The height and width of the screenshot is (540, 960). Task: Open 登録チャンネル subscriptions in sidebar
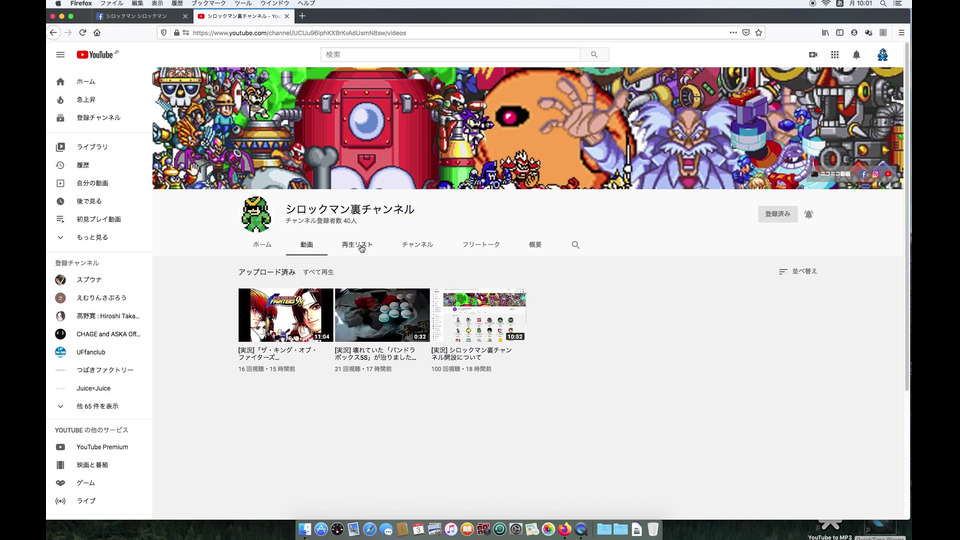pyautogui.click(x=99, y=118)
